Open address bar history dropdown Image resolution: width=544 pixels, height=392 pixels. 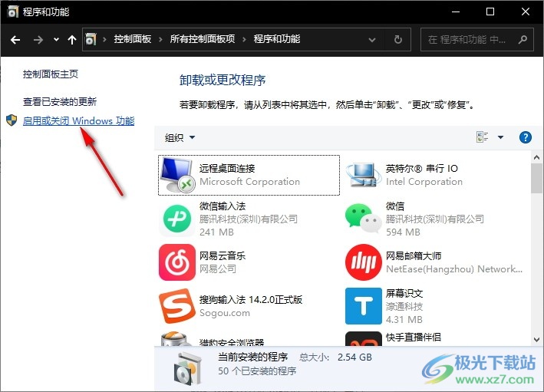(372, 40)
